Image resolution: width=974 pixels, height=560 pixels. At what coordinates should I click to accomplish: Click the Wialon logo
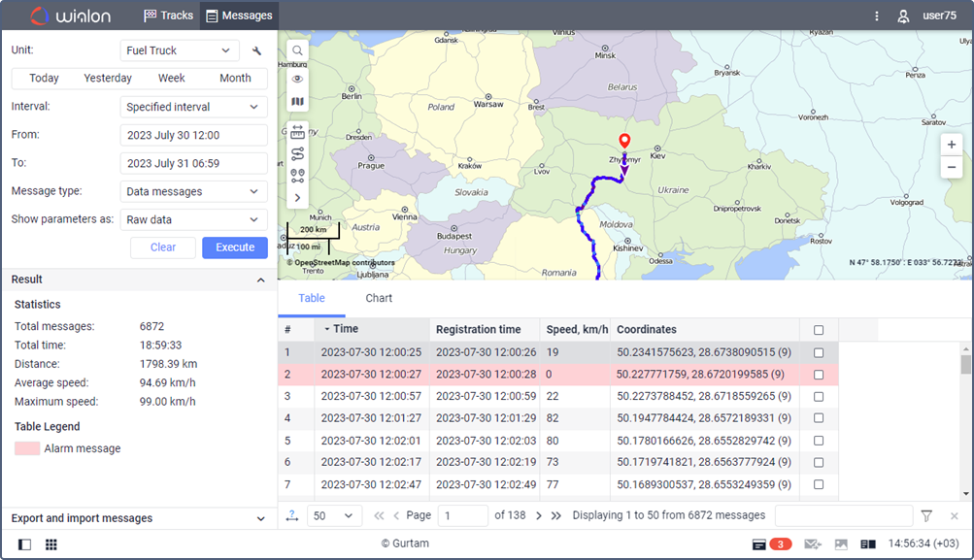coord(70,16)
